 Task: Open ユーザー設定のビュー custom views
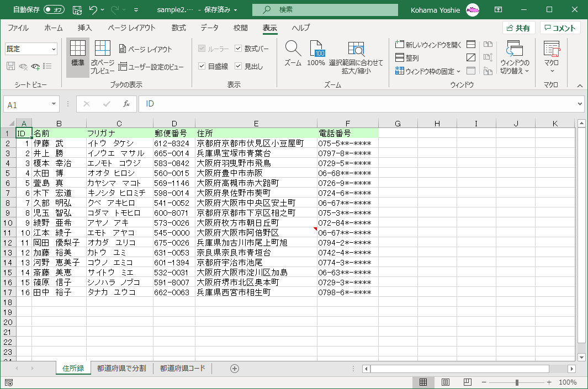(x=151, y=67)
